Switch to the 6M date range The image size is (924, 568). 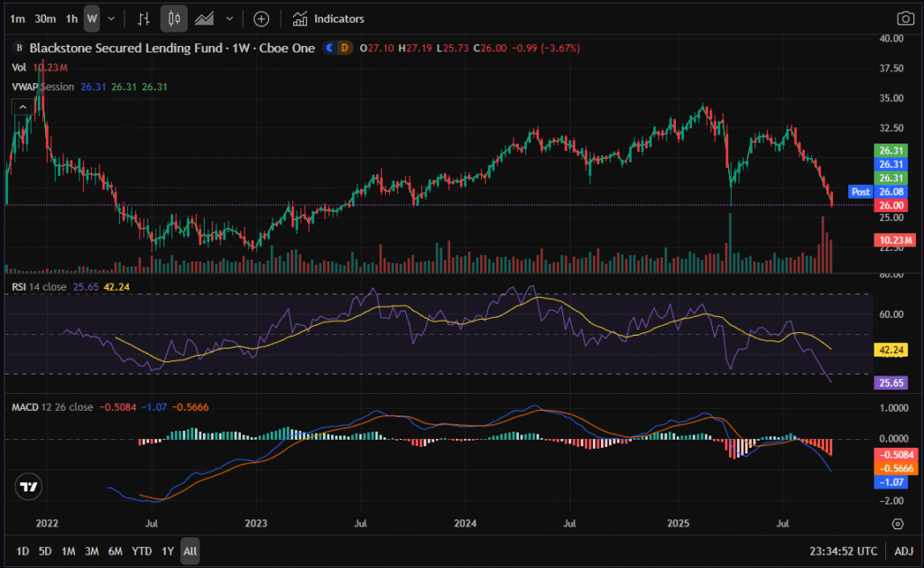[115, 550]
